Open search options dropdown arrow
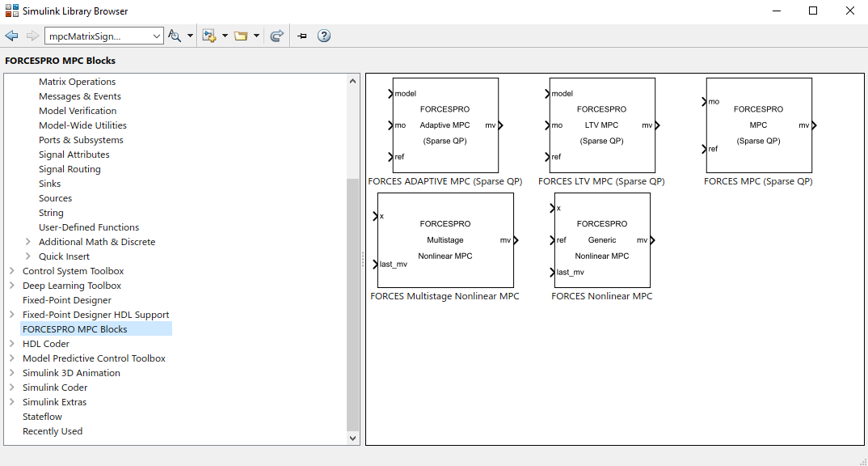This screenshot has width=868, height=466. tap(191, 36)
